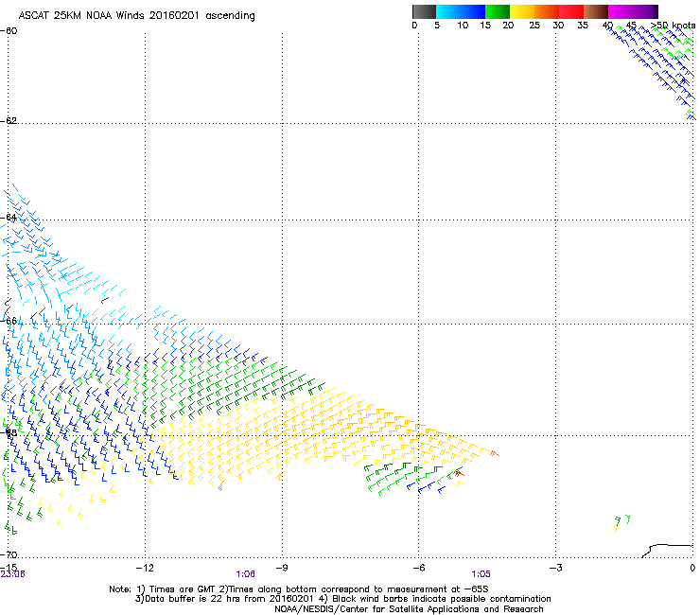Image resolution: width=700 pixels, height=615 pixels.
Task: Click the green 15-20 knots legend segment
Action: (x=498, y=11)
